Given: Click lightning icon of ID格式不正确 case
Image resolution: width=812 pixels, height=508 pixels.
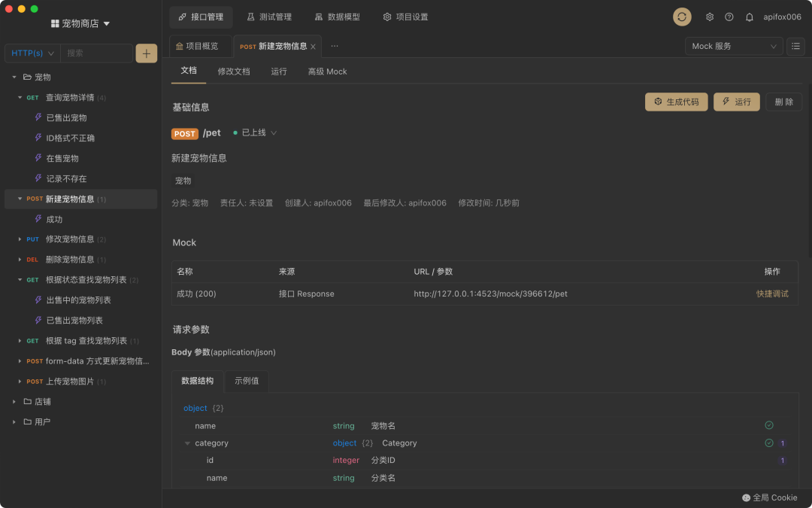Looking at the screenshot, I should 38,138.
